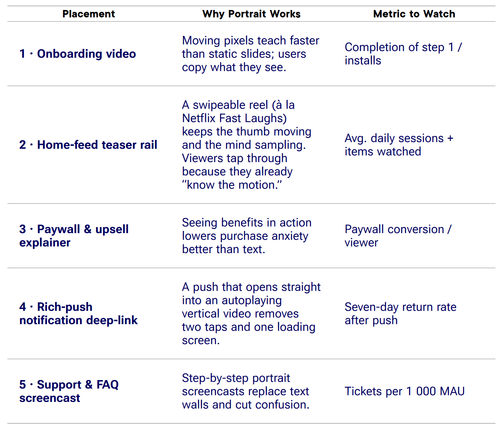This screenshot has width=504, height=430.
Task: Select 'Completion of step 1 / installs' metric
Action: tap(403, 54)
